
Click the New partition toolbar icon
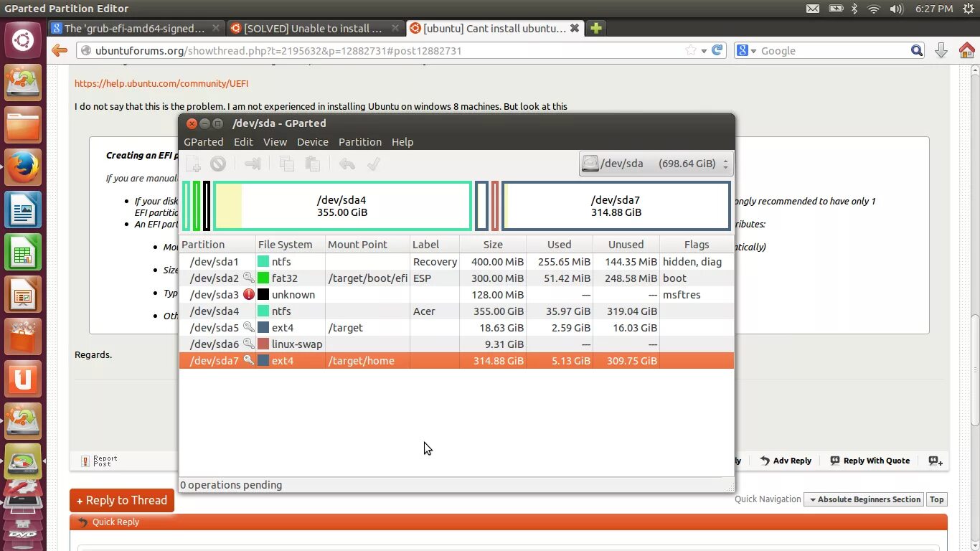[193, 164]
